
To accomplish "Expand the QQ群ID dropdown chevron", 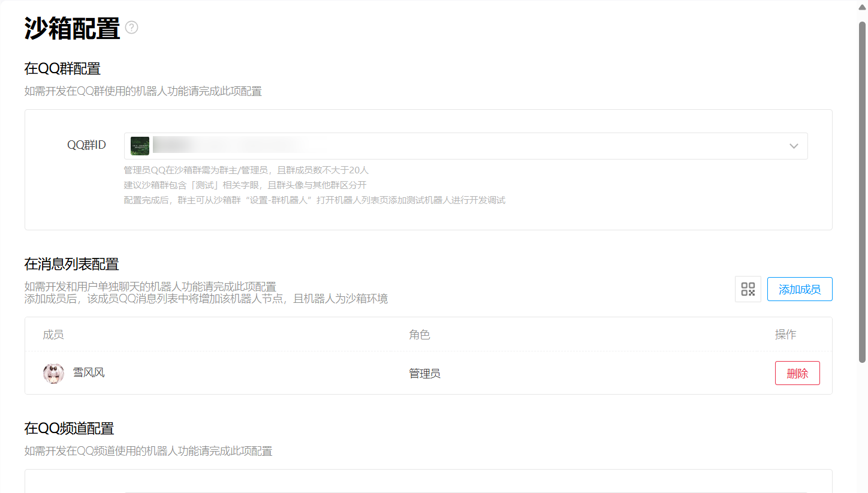I will [x=794, y=146].
